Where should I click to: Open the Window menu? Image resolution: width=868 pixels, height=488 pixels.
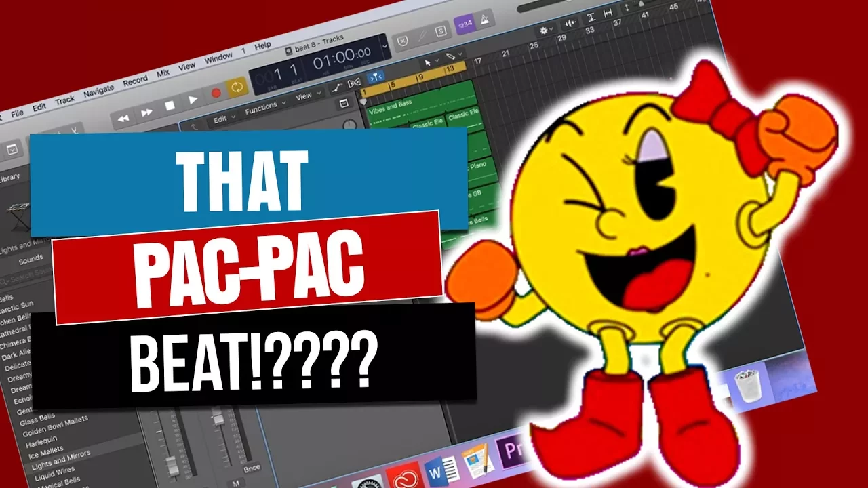pyautogui.click(x=218, y=58)
